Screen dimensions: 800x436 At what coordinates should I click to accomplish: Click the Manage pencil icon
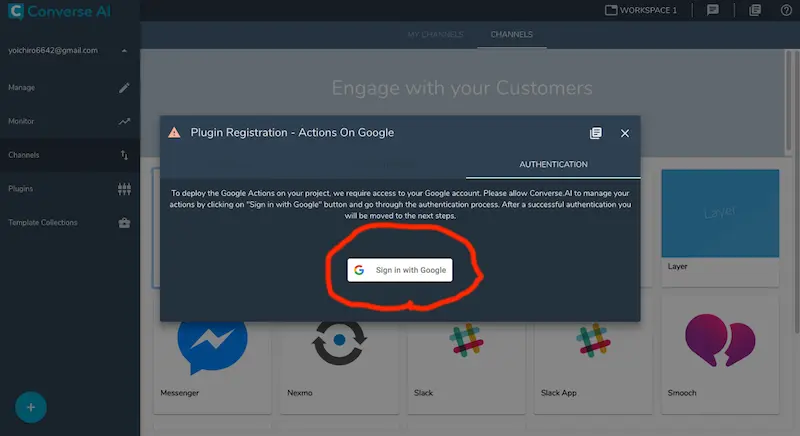(x=124, y=88)
